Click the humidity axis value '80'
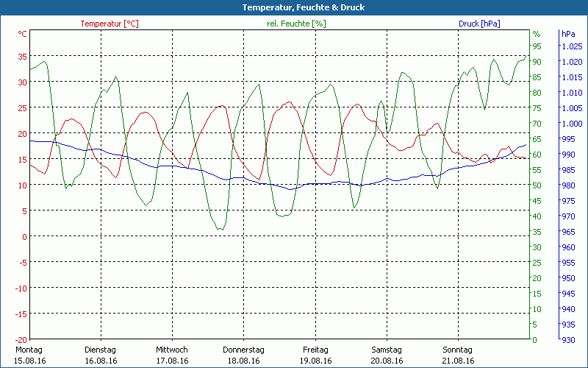 [537, 93]
